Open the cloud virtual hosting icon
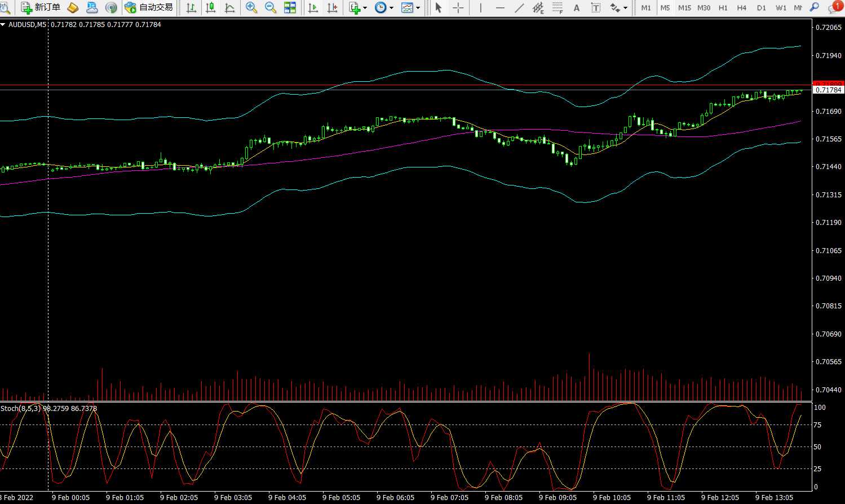This screenshot has height=504, width=845. (x=92, y=7)
